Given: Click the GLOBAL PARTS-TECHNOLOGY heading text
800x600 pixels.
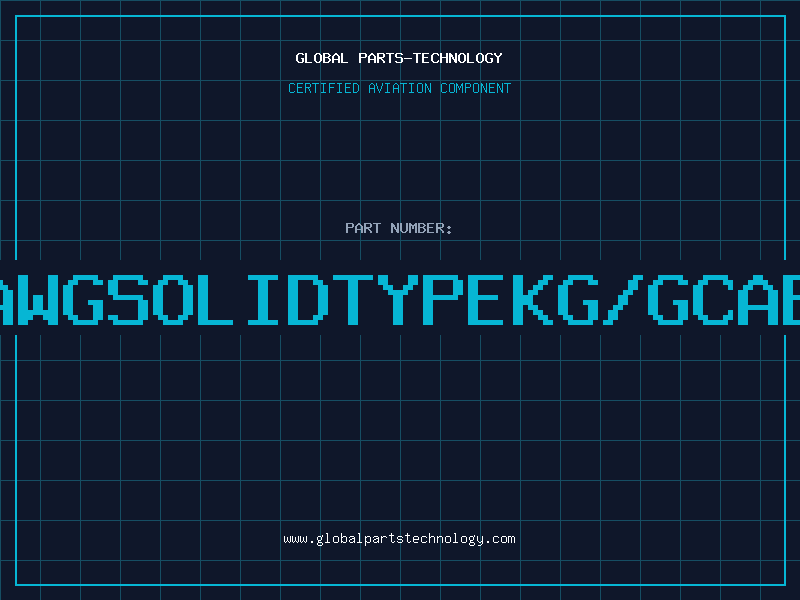Looking at the screenshot, I should point(399,58).
